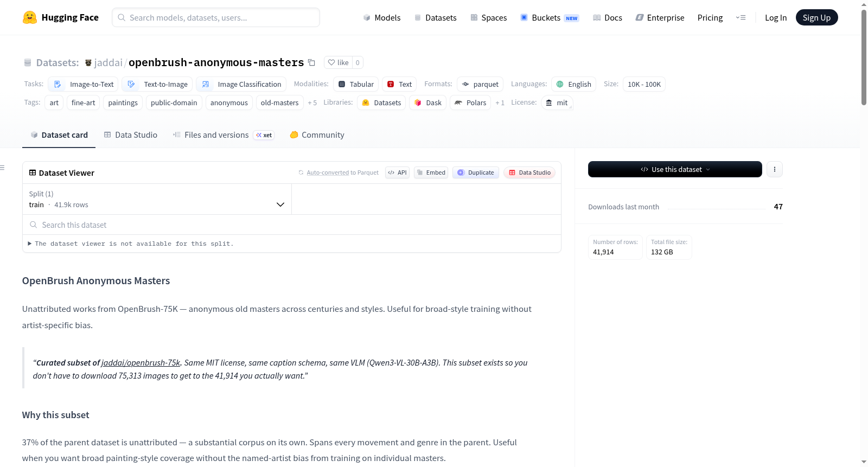Select the Image-to-Text task tag

pyautogui.click(x=83, y=84)
